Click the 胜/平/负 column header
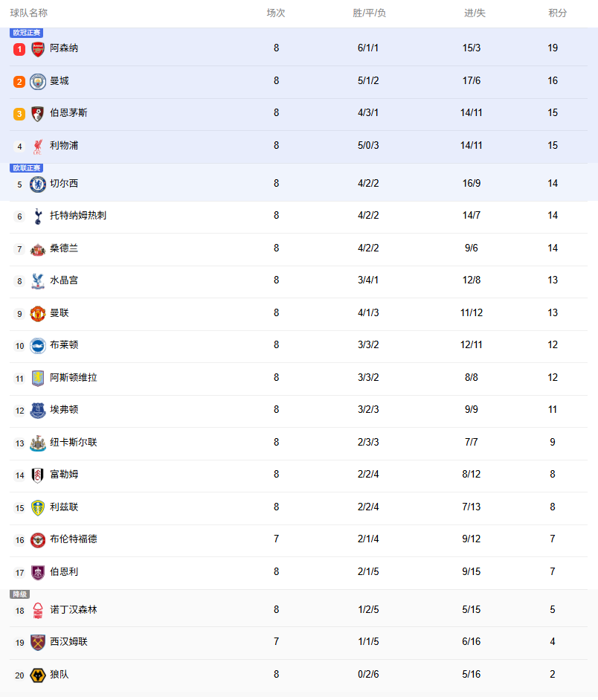Screen dimensions: 598x700 point(369,13)
